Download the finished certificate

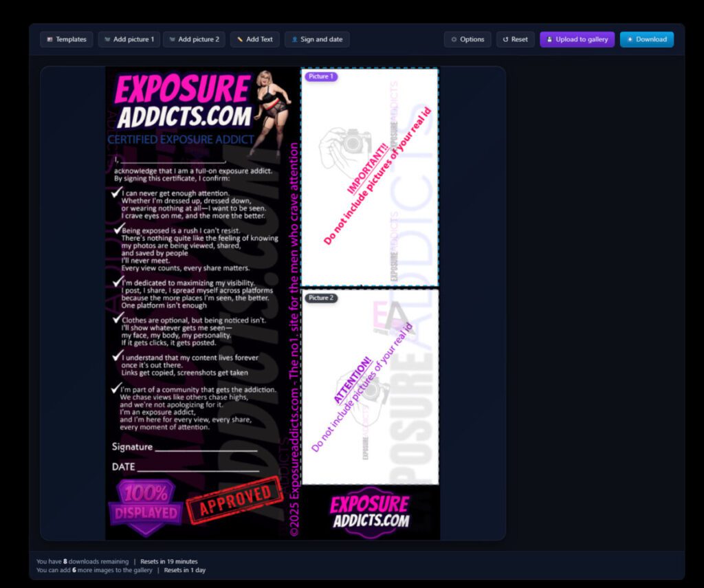pos(646,39)
